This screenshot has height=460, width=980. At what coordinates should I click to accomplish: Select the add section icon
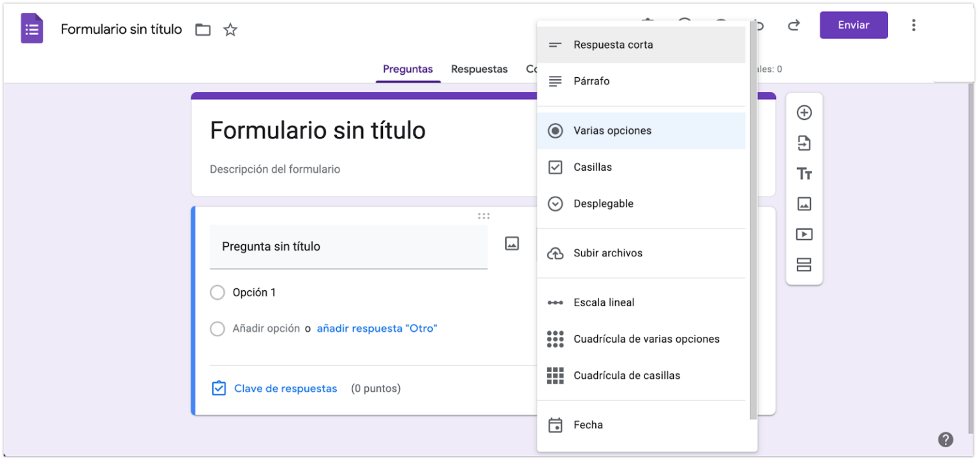[805, 264]
